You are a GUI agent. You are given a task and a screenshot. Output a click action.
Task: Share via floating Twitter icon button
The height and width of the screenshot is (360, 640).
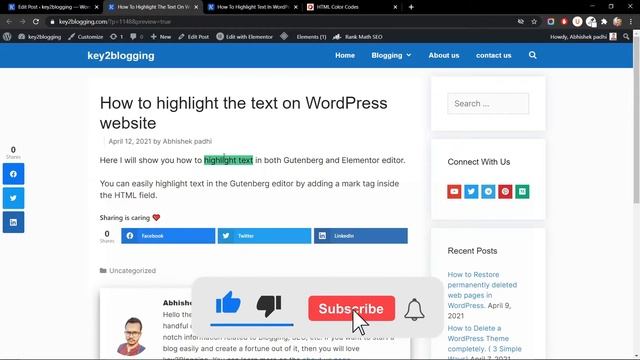click(13, 198)
